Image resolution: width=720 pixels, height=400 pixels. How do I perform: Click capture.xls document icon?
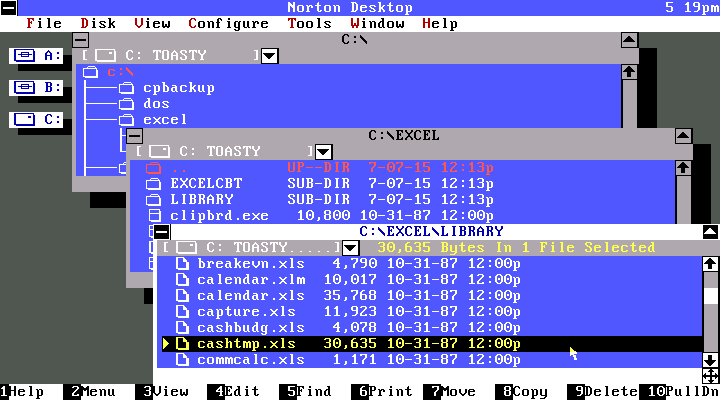(182, 312)
